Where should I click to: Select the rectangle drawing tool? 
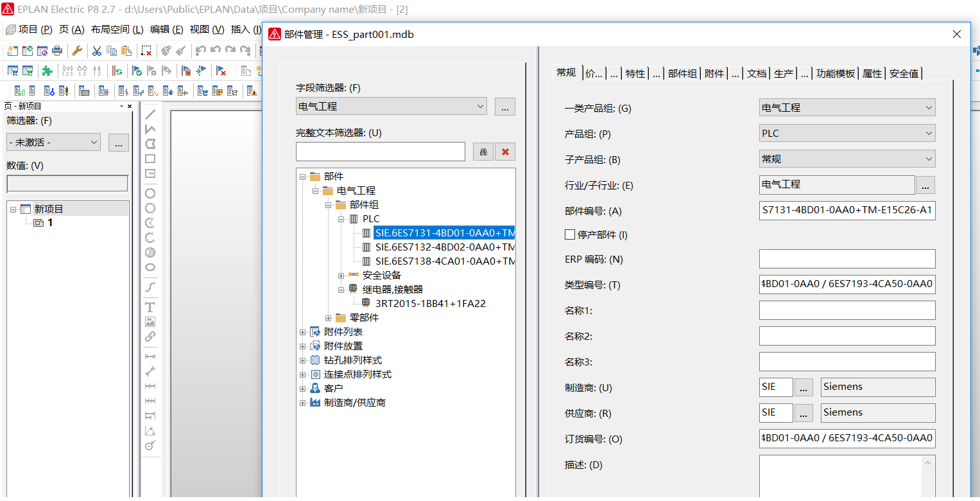150,159
